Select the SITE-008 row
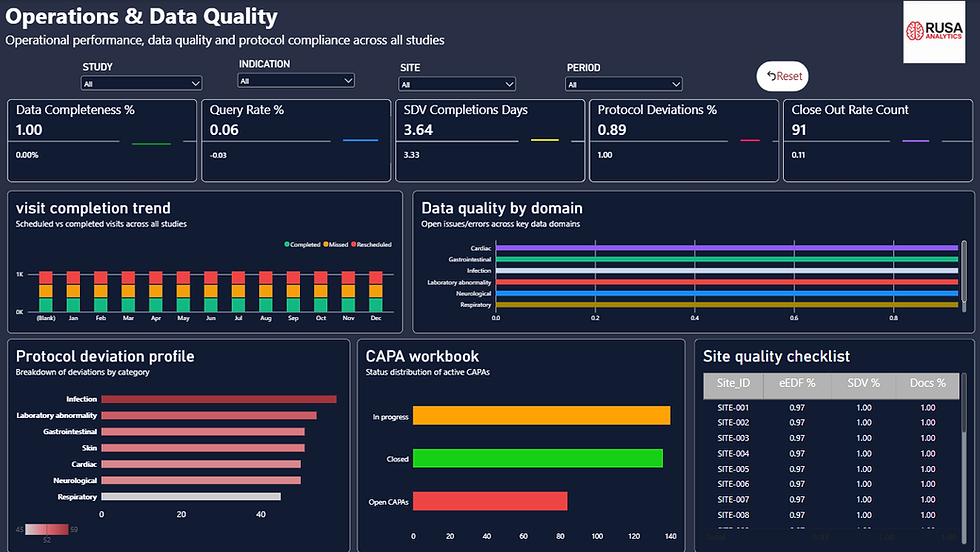The height and width of the screenshot is (552, 980). click(x=831, y=515)
